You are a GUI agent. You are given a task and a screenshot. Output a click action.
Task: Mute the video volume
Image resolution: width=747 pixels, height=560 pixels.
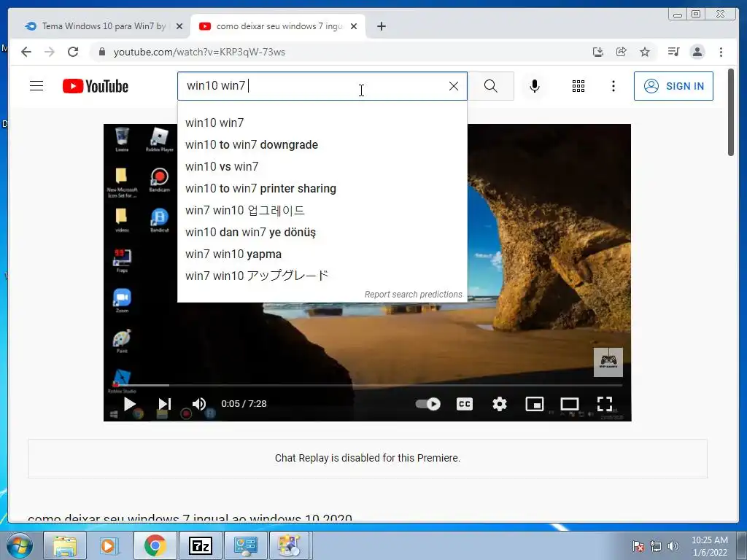point(199,404)
